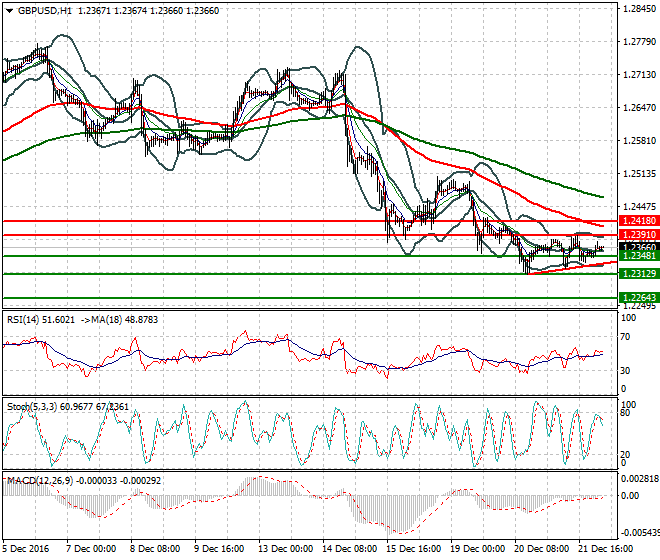Click the RSI scale value 30
Image resolution: width=660 pixels, height=560 pixels.
click(625, 371)
